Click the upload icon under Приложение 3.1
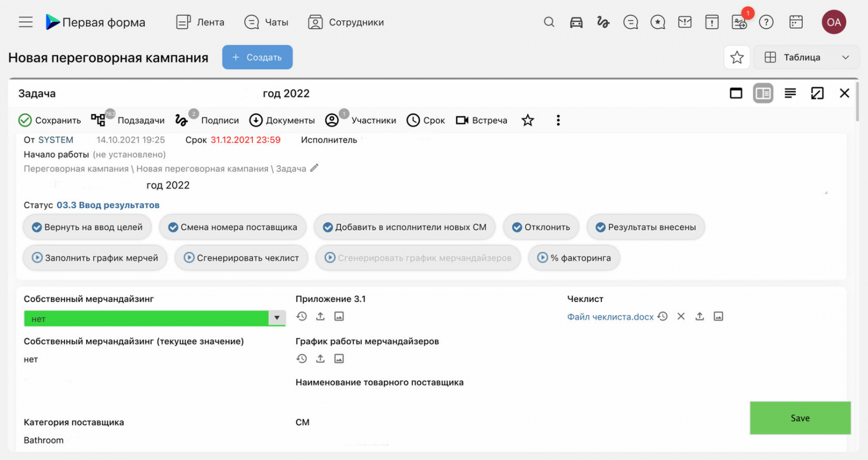Viewport: 868px width, 460px height. [x=320, y=316]
